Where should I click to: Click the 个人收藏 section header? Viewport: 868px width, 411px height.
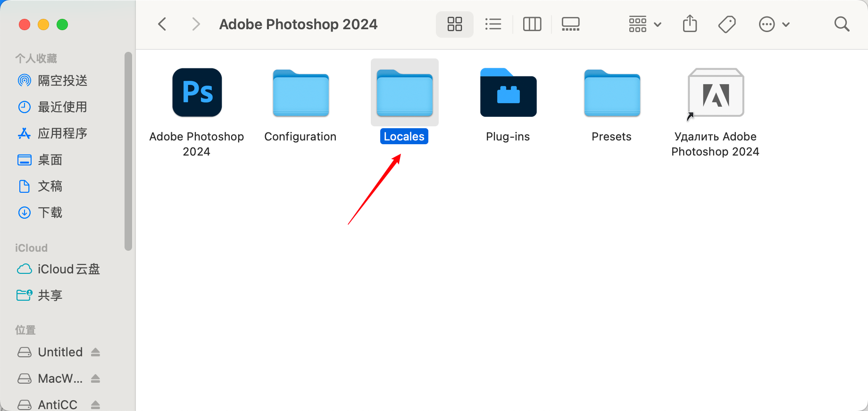pyautogui.click(x=36, y=58)
